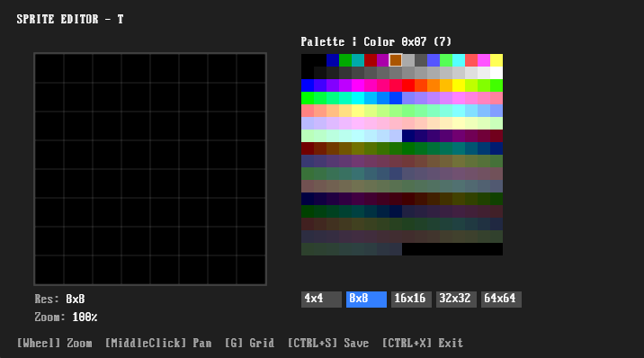
Task: Paint the top-left pixel of the sprite canvas
Action: (x=49, y=68)
